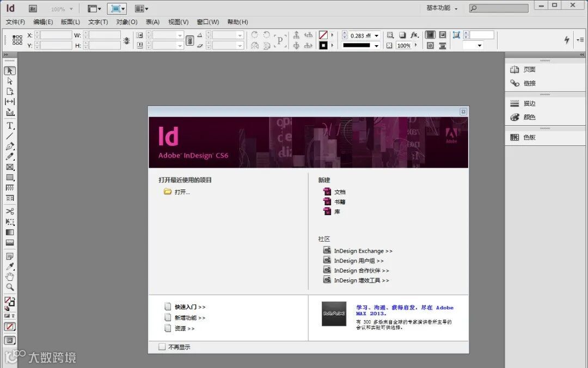Select the Direct Selection tool
Screen dimensions: 588x368
(10, 81)
